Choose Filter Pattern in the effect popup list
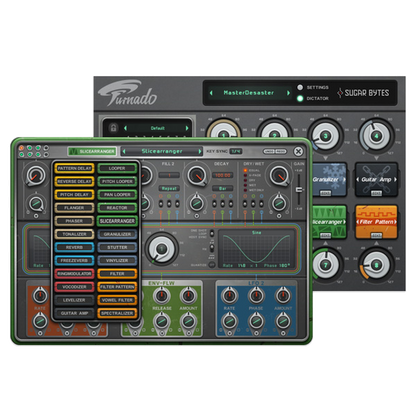Screen dimensions: 416x416 click(x=117, y=287)
